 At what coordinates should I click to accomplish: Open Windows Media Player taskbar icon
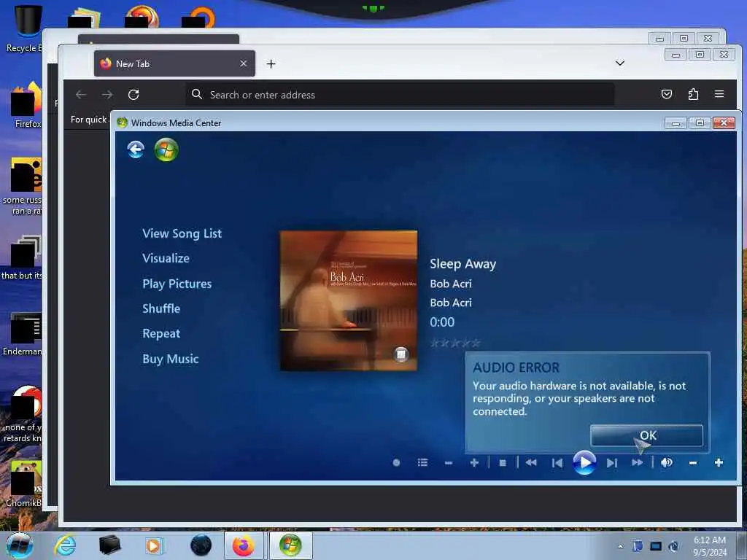[154, 545]
